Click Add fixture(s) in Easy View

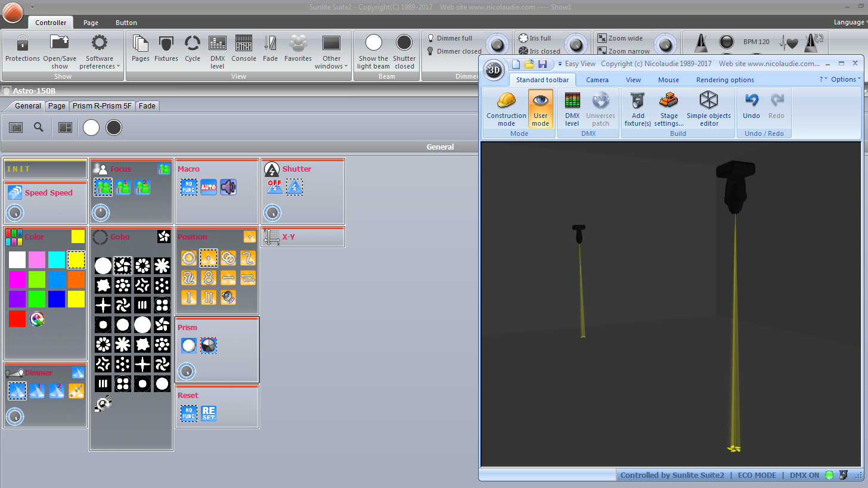[638, 109]
